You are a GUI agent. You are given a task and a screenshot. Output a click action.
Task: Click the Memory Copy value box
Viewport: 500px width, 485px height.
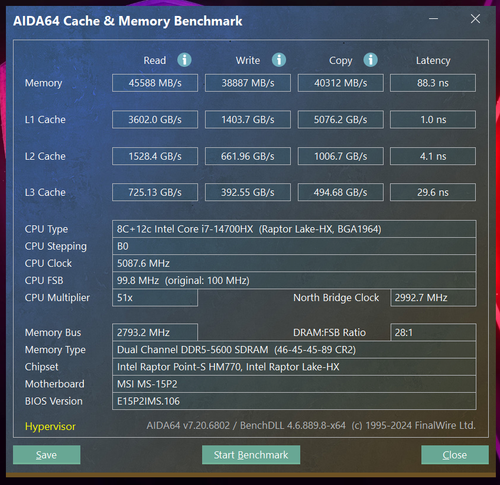(x=341, y=83)
